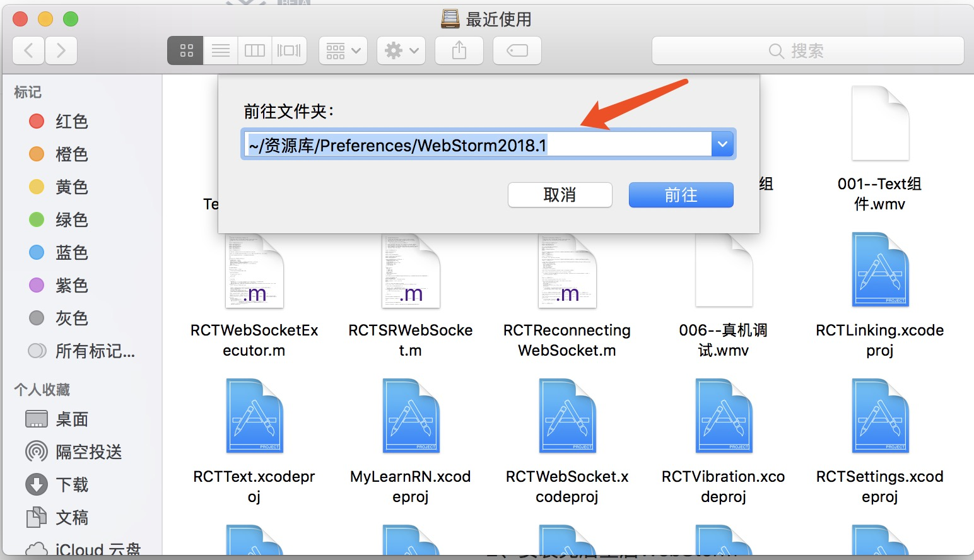Screen dimensions: 974x560
Task: Switch to icon grid view
Action: (x=185, y=50)
